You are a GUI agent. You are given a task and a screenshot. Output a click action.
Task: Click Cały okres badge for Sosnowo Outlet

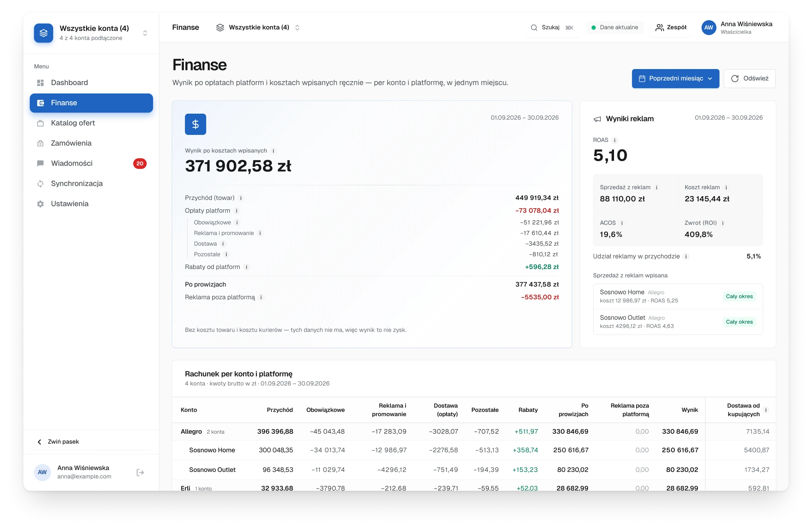coord(739,322)
